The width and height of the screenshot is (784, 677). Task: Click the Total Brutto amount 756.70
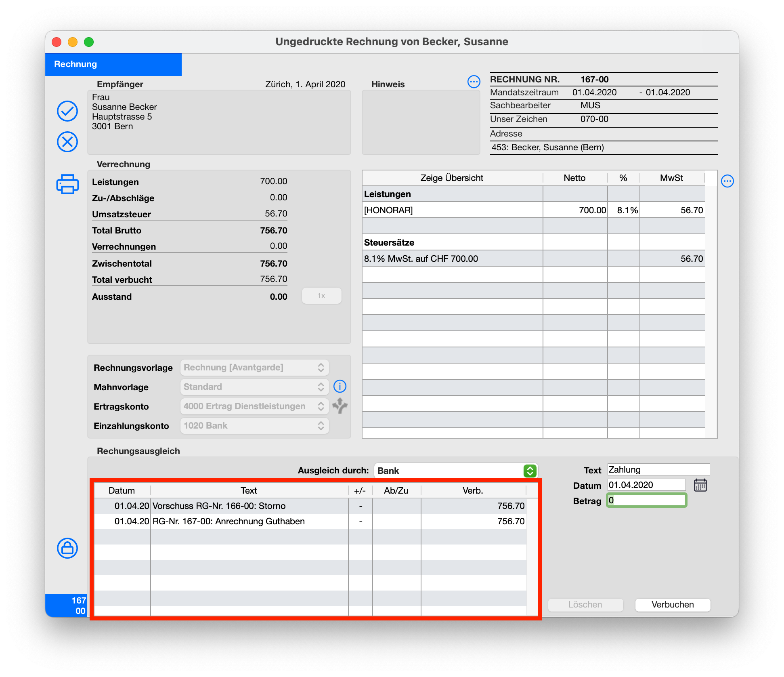pyautogui.click(x=274, y=230)
